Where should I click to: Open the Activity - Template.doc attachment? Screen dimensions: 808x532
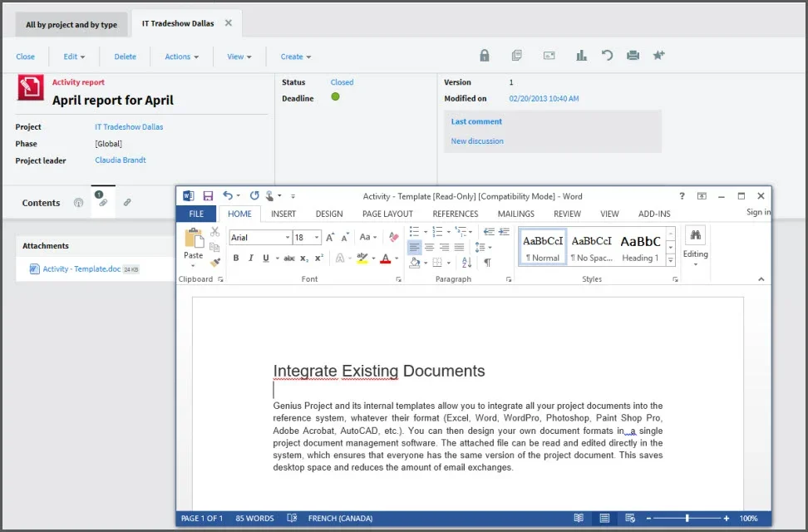point(81,269)
